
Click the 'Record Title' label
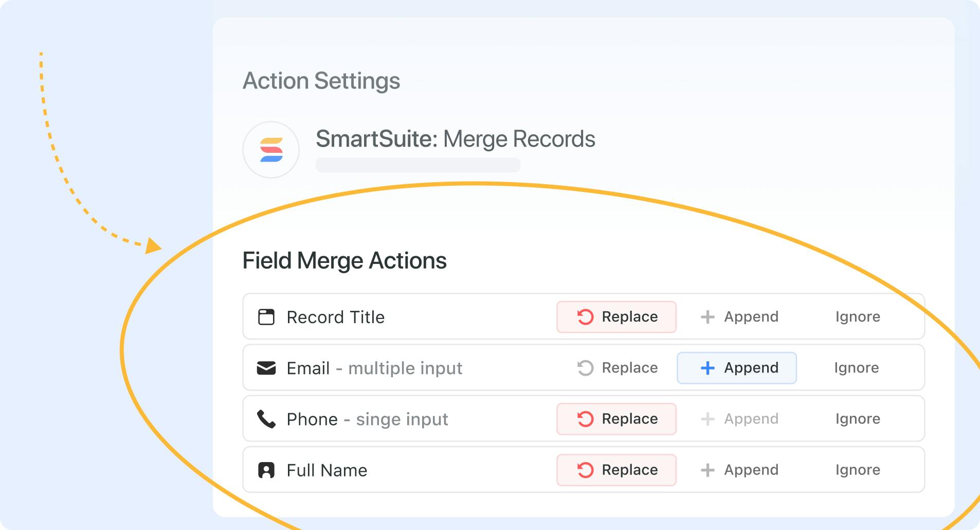(336, 317)
